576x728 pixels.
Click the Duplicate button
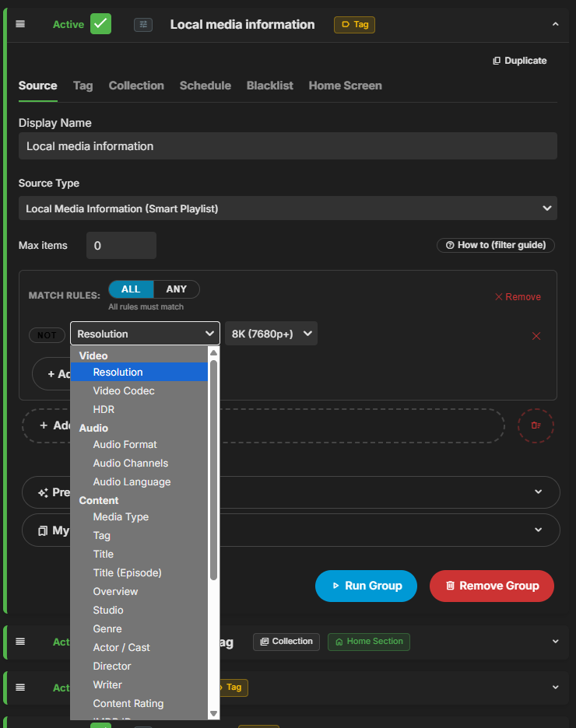[x=519, y=61]
